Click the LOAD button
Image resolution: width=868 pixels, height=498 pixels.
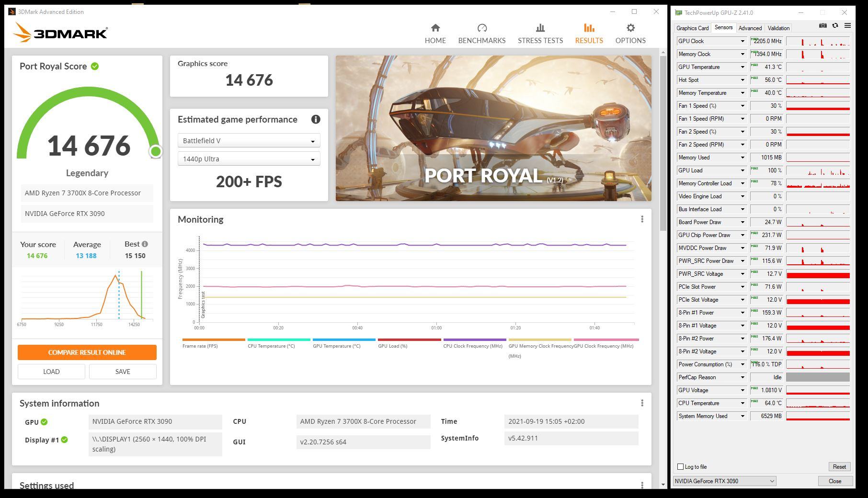[51, 372]
